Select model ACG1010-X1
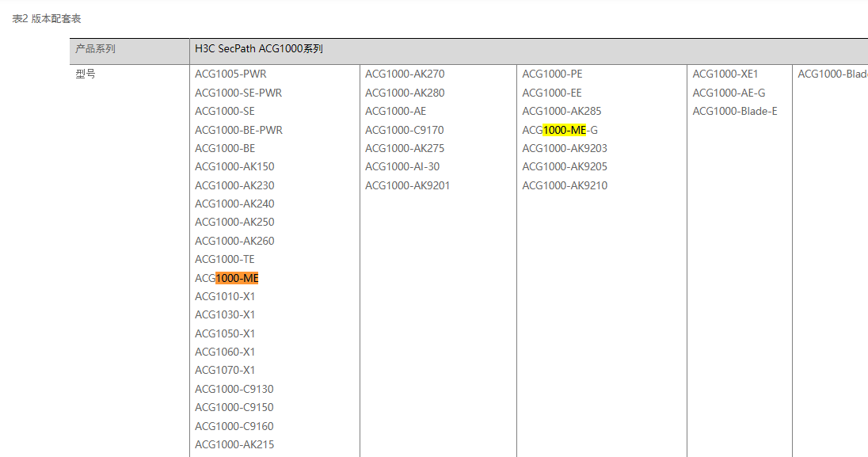The height and width of the screenshot is (457, 868). click(x=225, y=296)
